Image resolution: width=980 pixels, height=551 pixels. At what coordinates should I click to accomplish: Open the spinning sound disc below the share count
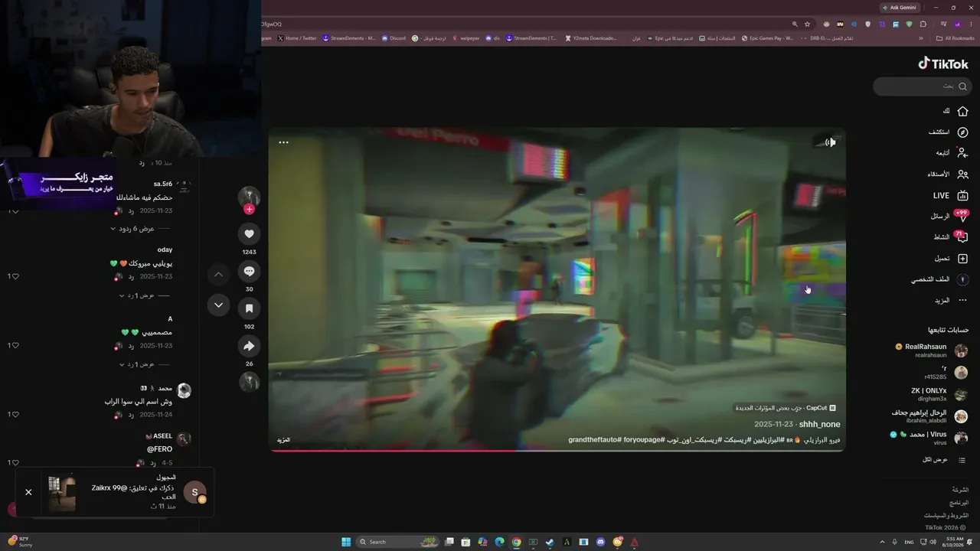click(x=249, y=381)
